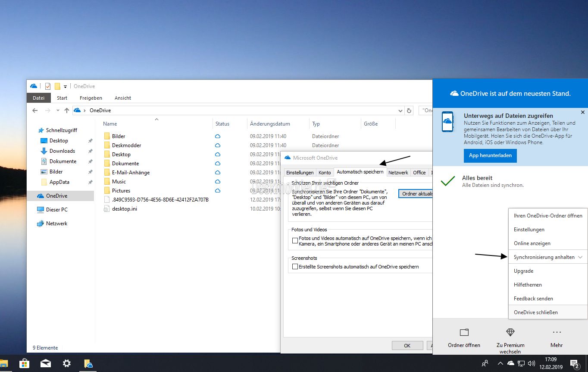This screenshot has width=588, height=372.
Task: Go back in File Explorer
Action: (x=35, y=110)
